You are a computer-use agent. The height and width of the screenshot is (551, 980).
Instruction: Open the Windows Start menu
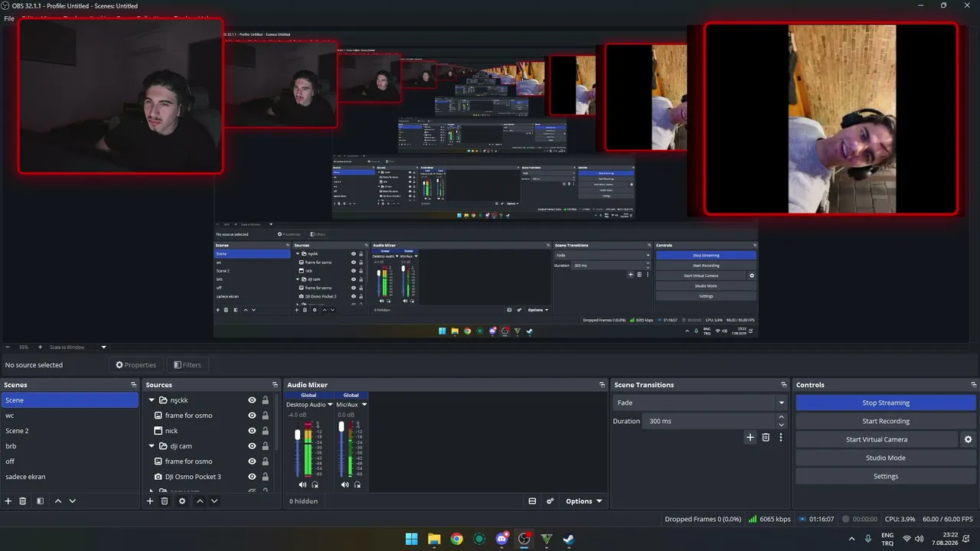tap(411, 539)
